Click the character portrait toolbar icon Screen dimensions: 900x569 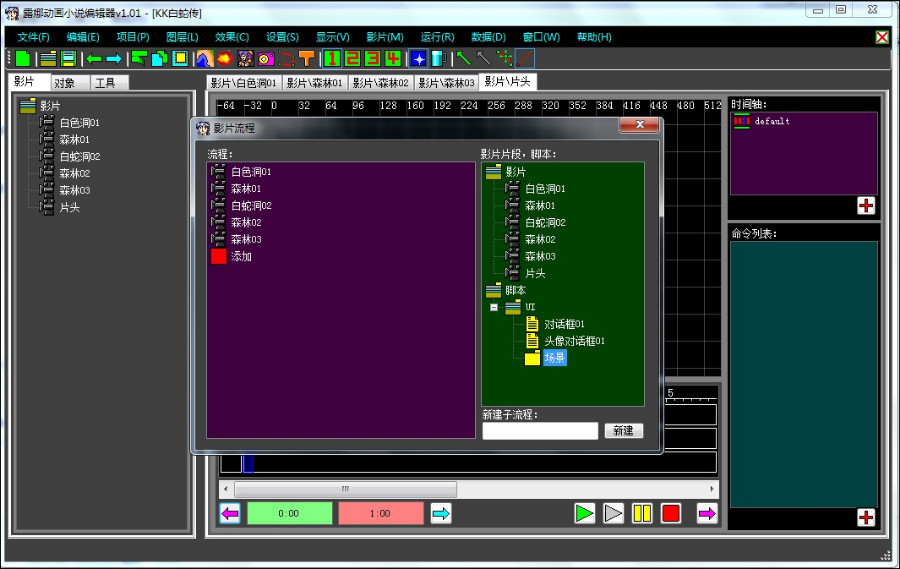tap(245, 59)
